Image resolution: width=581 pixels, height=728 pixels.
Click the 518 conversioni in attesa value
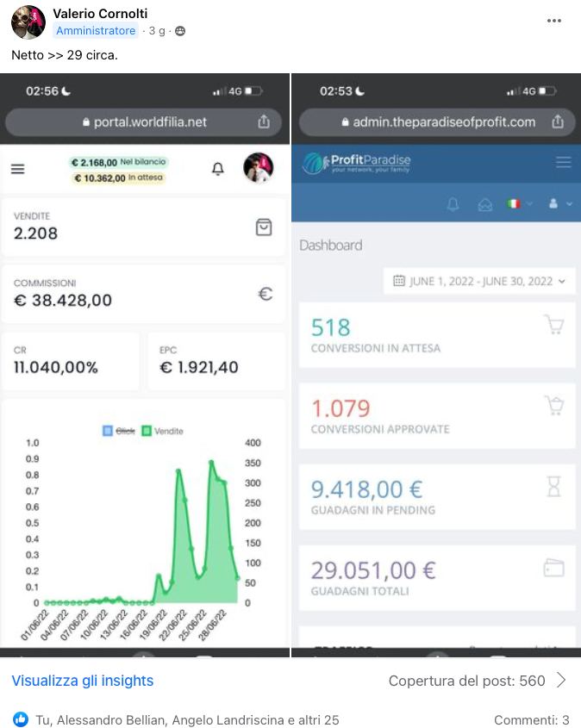[331, 327]
